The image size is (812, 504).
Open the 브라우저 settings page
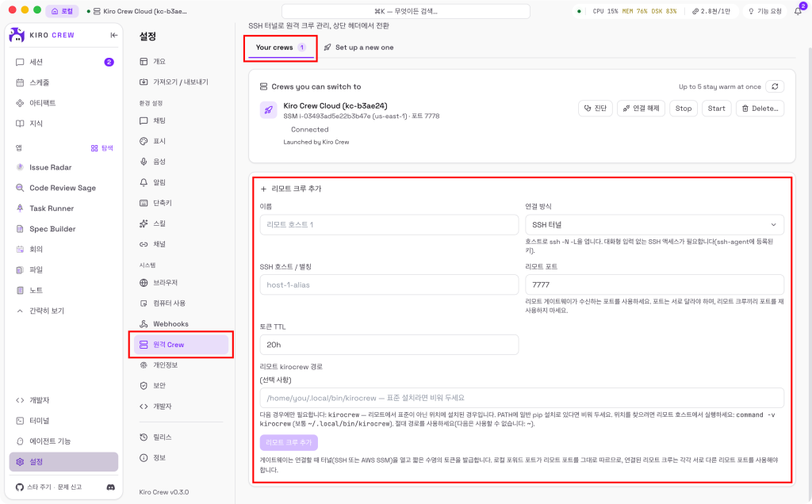[x=181, y=283]
